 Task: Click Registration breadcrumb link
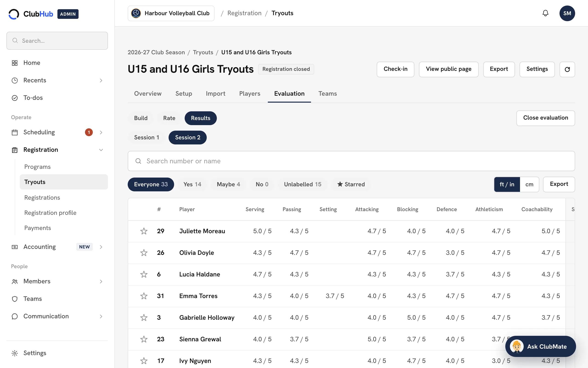(x=244, y=13)
